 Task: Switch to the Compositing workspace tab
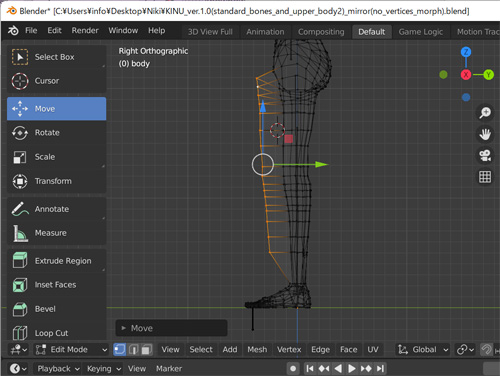click(x=321, y=32)
